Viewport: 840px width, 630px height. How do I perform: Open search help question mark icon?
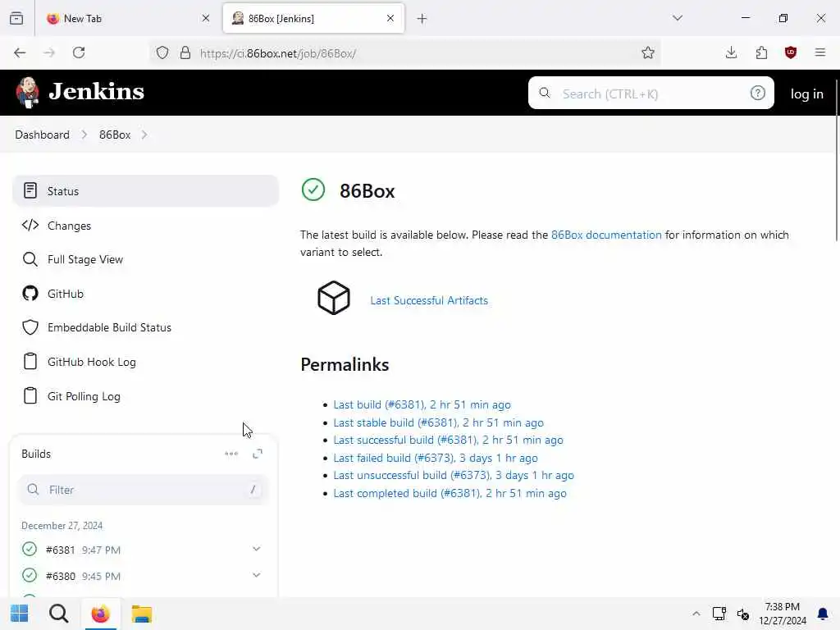click(x=757, y=94)
